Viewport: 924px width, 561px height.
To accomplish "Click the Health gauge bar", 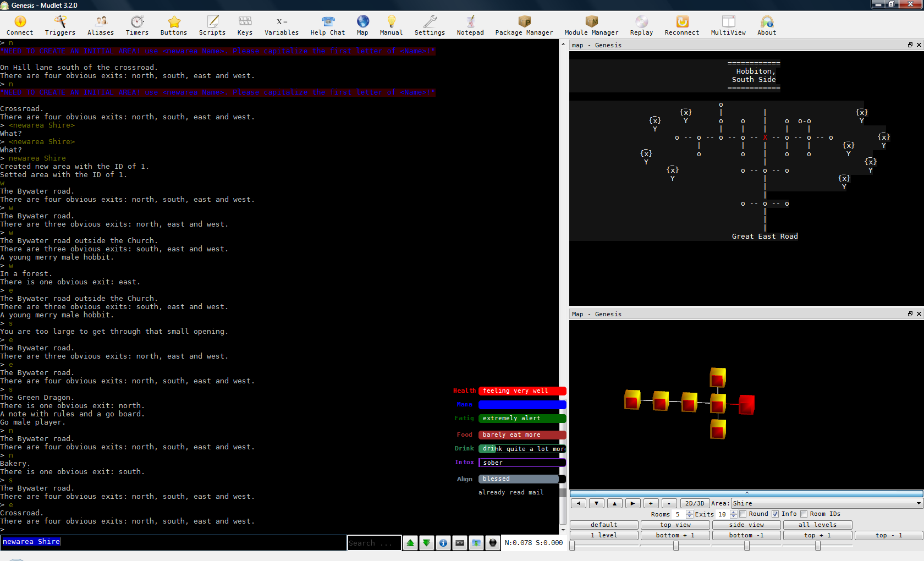I will pyautogui.click(x=522, y=391).
